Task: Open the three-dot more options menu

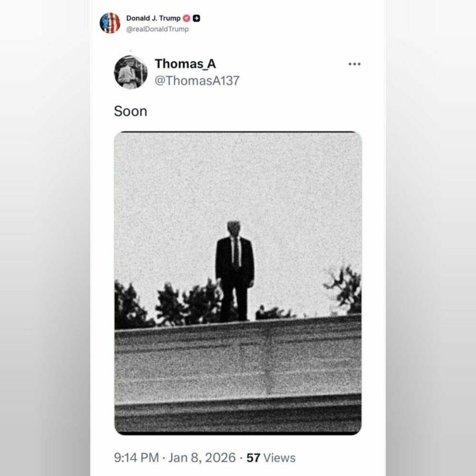Action: [x=354, y=64]
